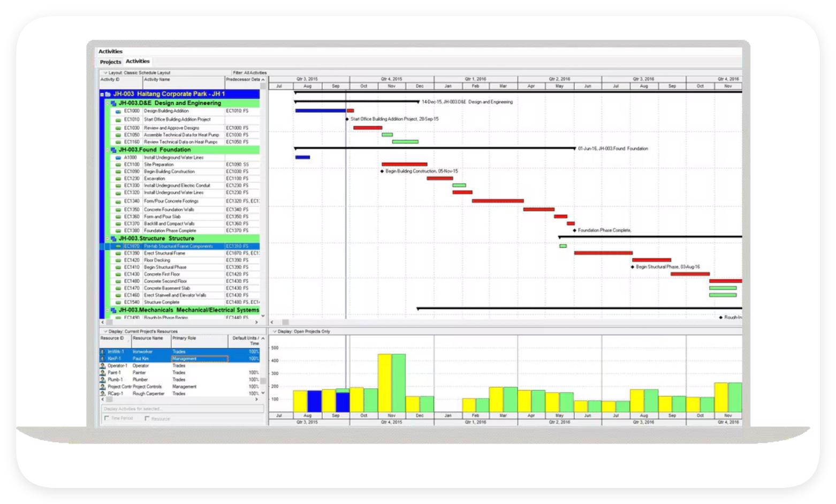Click the Plumb-1 resource icon

pyautogui.click(x=103, y=380)
